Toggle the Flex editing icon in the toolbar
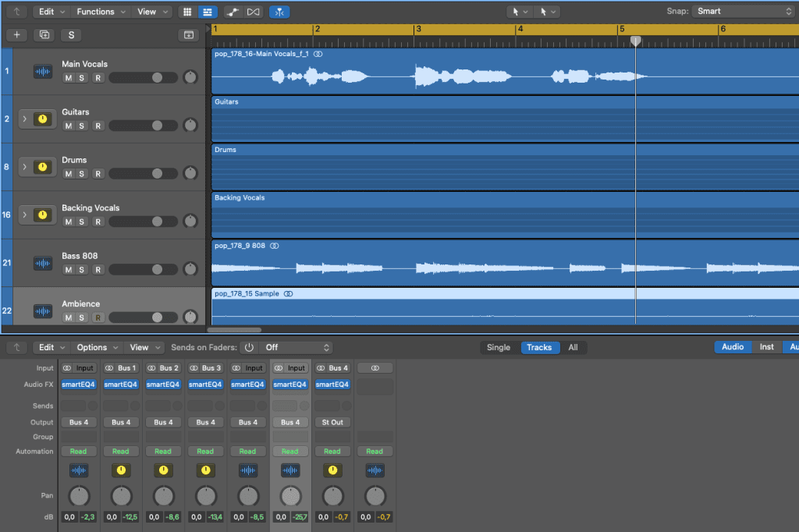 [x=279, y=12]
